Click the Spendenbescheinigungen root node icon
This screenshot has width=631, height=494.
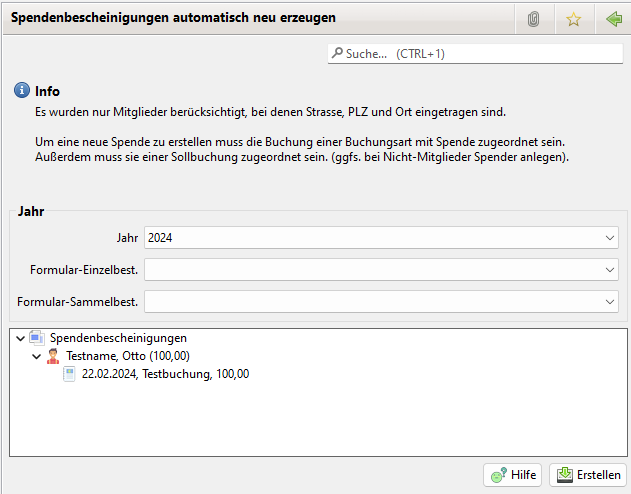pyautogui.click(x=37, y=338)
